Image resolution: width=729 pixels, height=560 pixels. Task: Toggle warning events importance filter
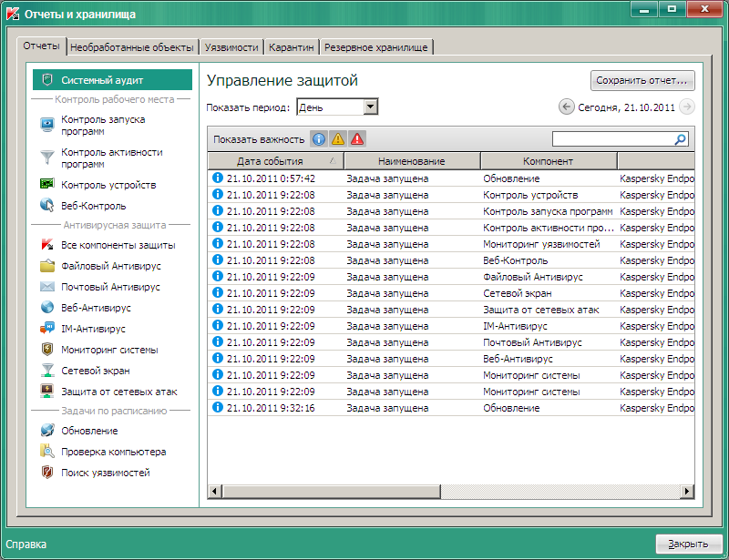pyautogui.click(x=337, y=139)
